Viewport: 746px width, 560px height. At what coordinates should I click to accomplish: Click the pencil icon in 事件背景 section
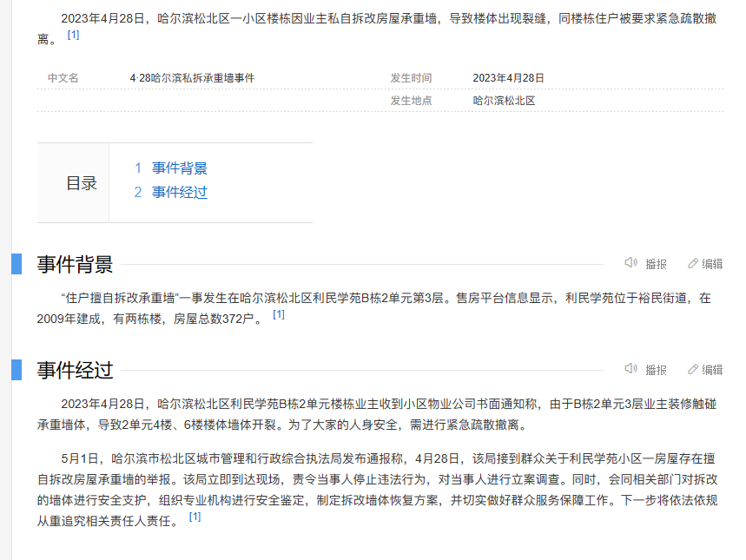(693, 263)
